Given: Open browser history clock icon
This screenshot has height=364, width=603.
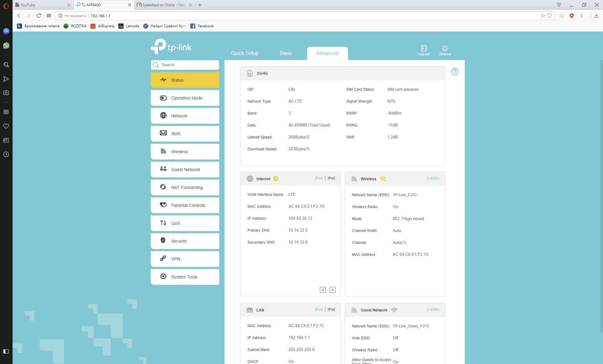Looking at the screenshot, I should pyautogui.click(x=6, y=154).
